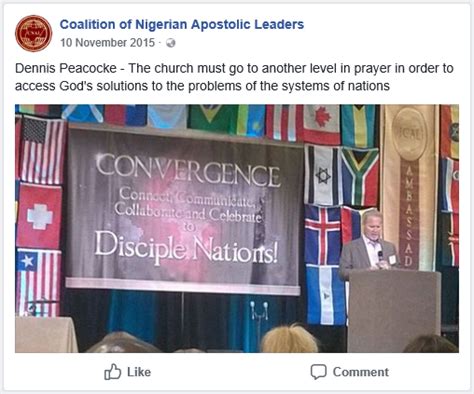The height and width of the screenshot is (394, 474).
Task: Click the Coalition of Nigerian Apostolic Leaders avatar
Action: (34, 33)
